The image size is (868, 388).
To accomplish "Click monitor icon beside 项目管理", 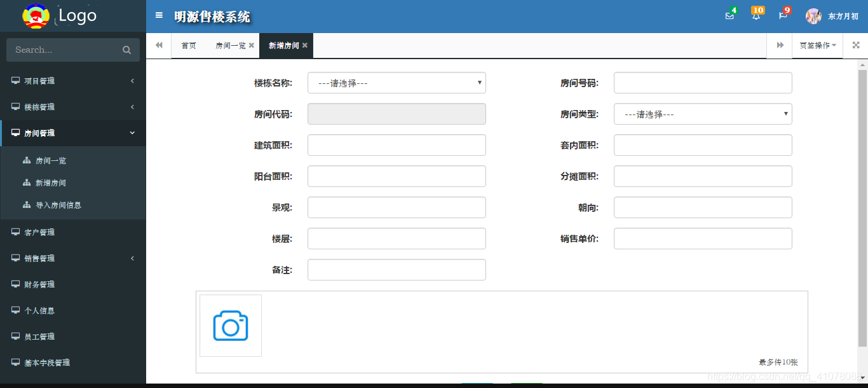I will click(15, 81).
